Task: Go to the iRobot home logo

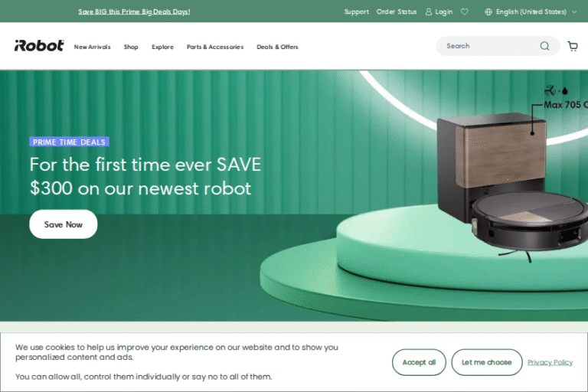Action: 39,46
